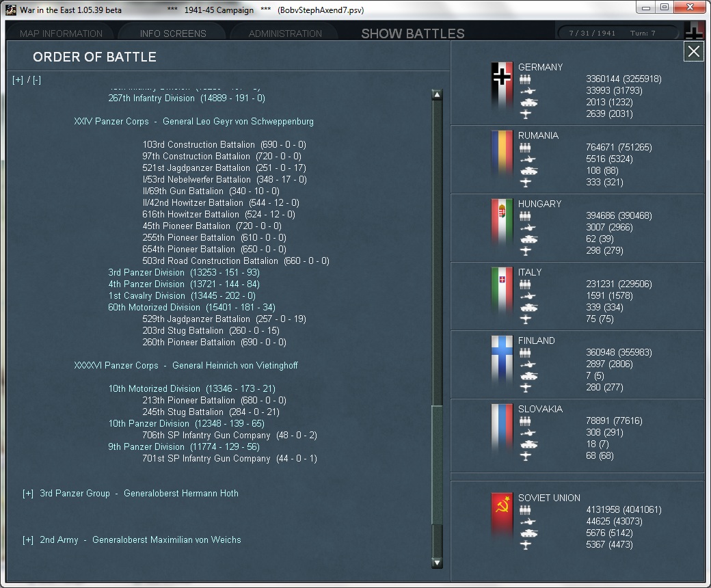The width and height of the screenshot is (711, 588).
Task: Click the order of battle scrollbar thumb
Action: 437,465
